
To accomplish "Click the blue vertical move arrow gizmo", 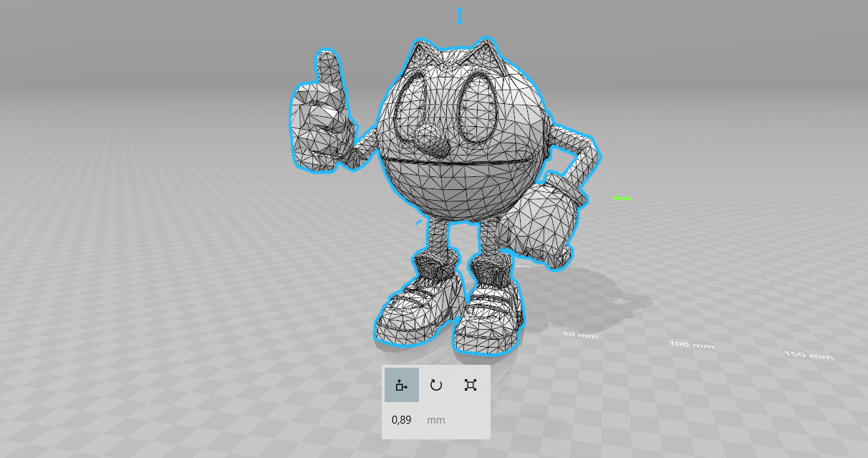I will pos(458,14).
